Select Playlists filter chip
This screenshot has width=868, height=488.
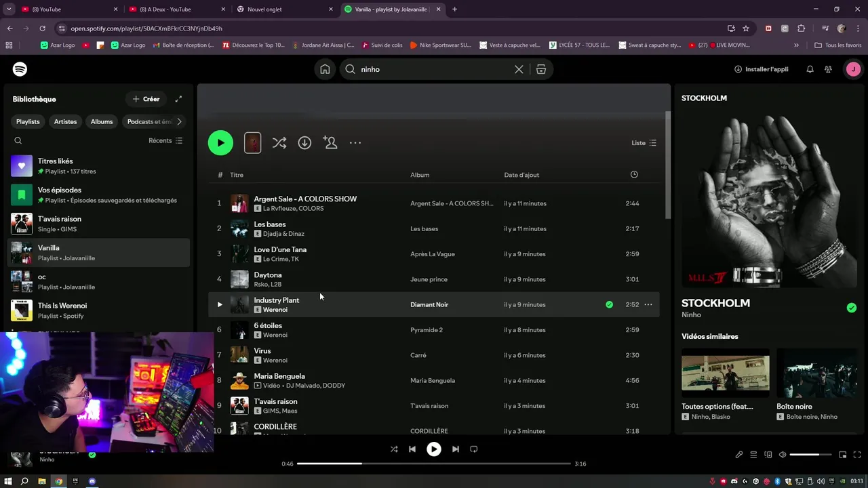click(x=28, y=121)
